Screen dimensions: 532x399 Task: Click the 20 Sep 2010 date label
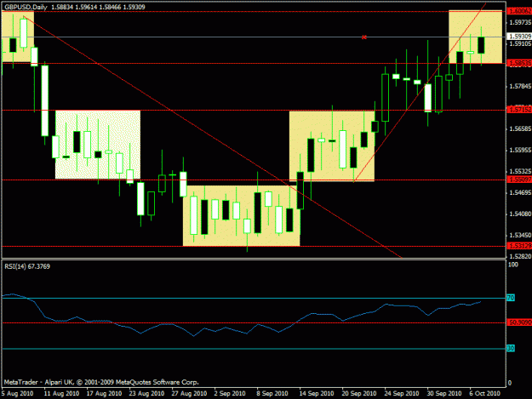[x=359, y=393]
